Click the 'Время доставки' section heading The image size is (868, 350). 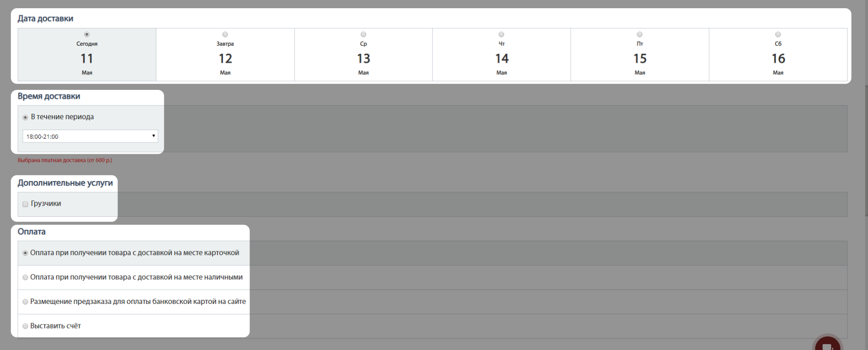[x=49, y=96]
